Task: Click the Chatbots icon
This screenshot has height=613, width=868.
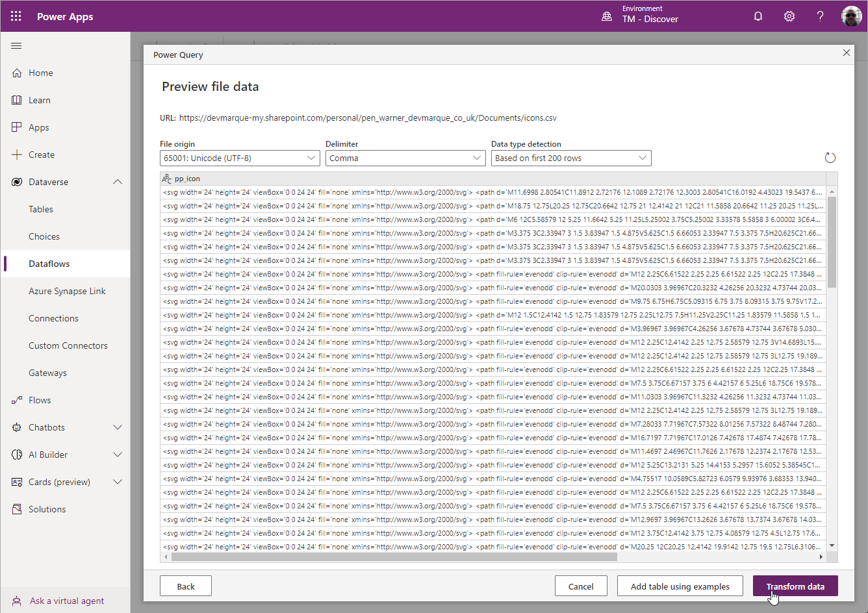Action: [17, 427]
